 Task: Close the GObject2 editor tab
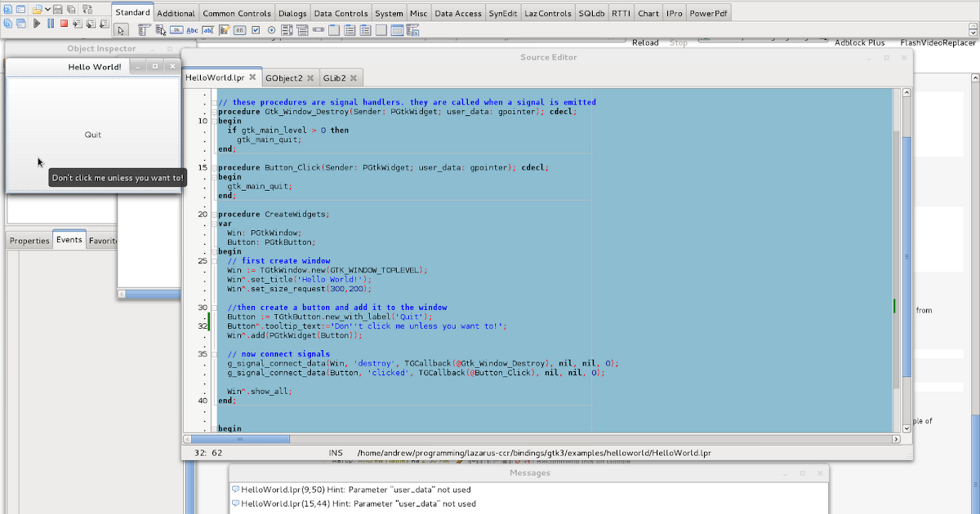pos(310,78)
